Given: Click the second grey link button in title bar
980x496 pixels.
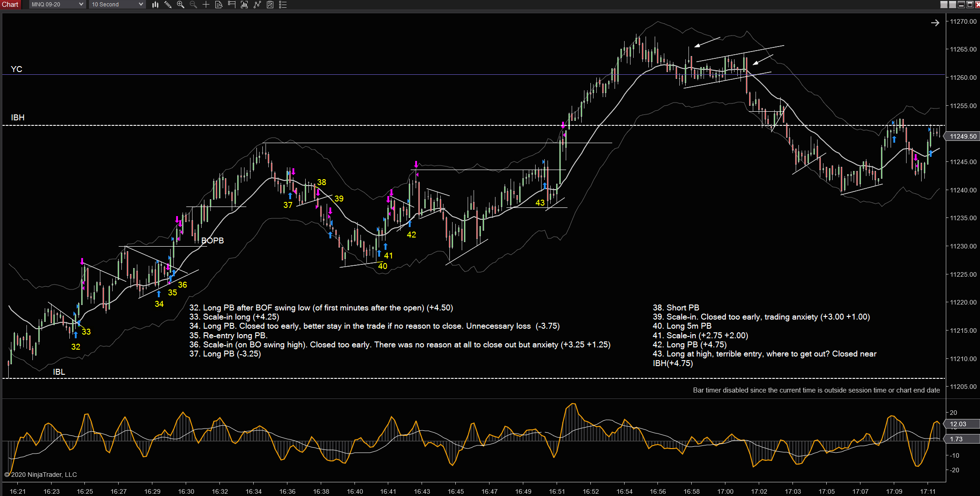Looking at the screenshot, I should 952,5.
